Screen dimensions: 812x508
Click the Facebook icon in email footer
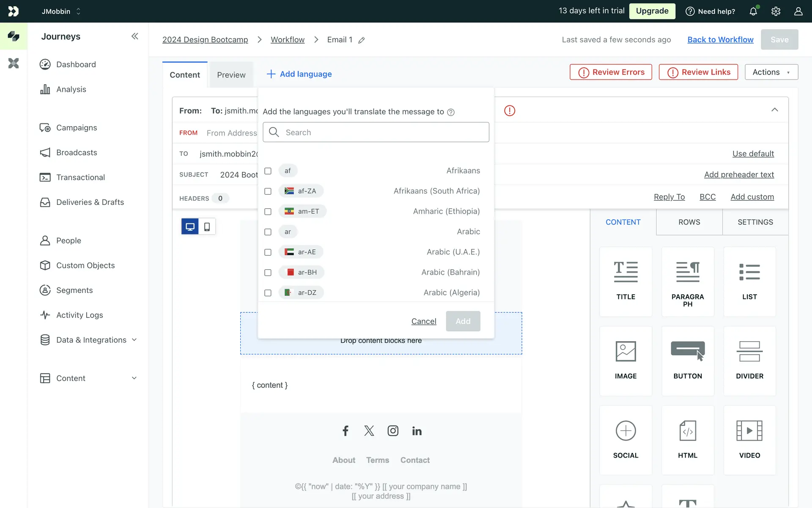pos(346,431)
